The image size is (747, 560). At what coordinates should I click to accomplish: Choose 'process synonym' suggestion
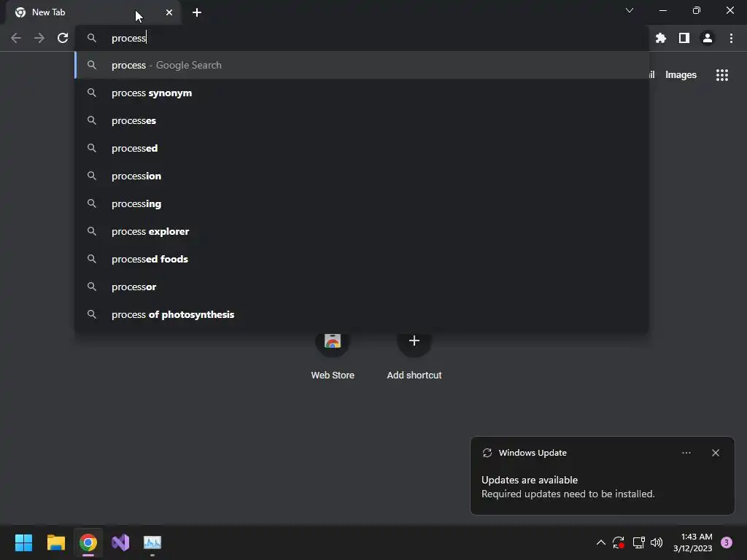pyautogui.click(x=362, y=93)
